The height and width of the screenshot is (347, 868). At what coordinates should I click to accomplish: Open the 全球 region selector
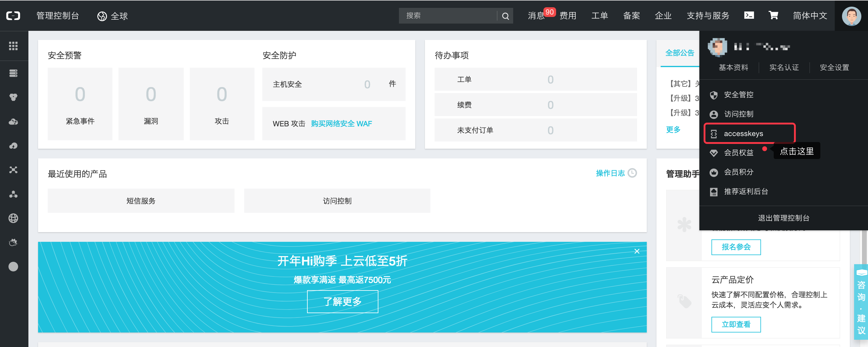point(112,16)
